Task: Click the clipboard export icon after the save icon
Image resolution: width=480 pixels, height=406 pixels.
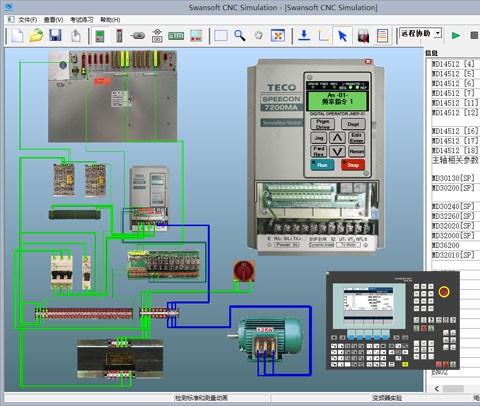Action: 76,35
